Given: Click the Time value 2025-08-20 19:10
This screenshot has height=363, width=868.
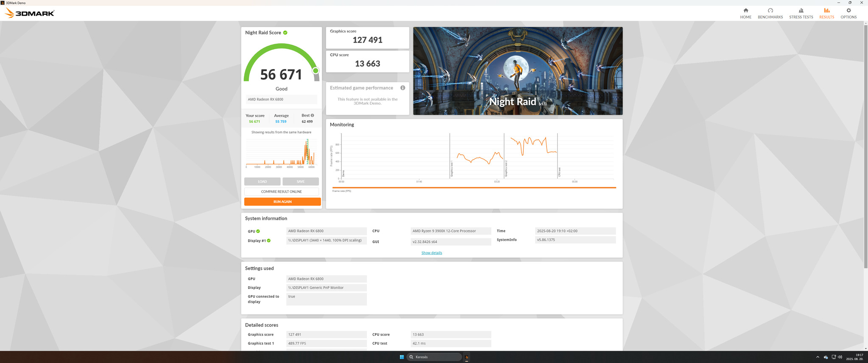Looking at the screenshot, I should pos(575,231).
